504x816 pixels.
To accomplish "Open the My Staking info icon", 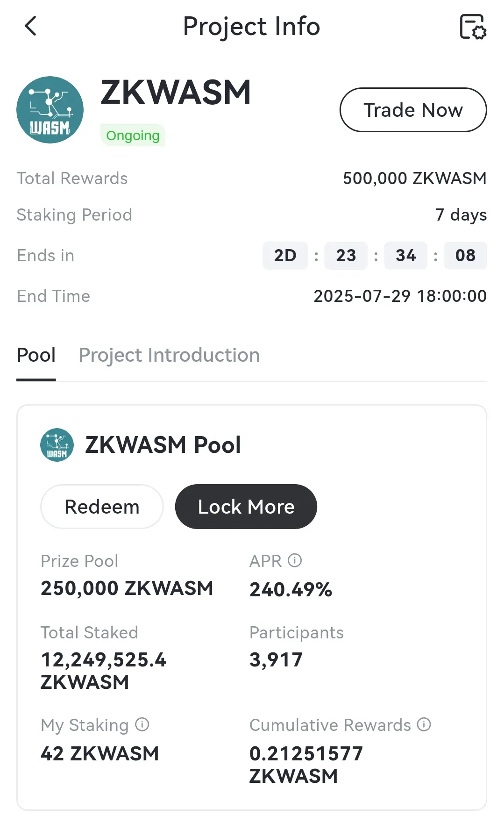I will pos(142,724).
